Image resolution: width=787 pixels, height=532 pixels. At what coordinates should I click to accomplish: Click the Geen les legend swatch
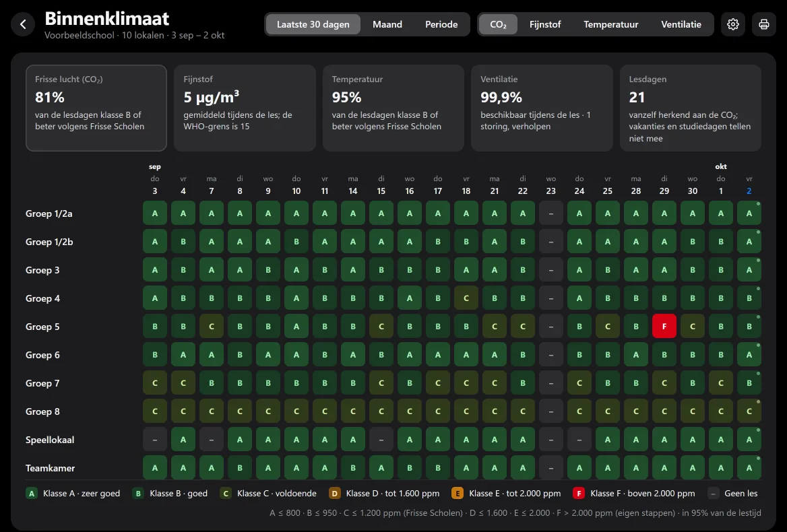click(x=713, y=494)
